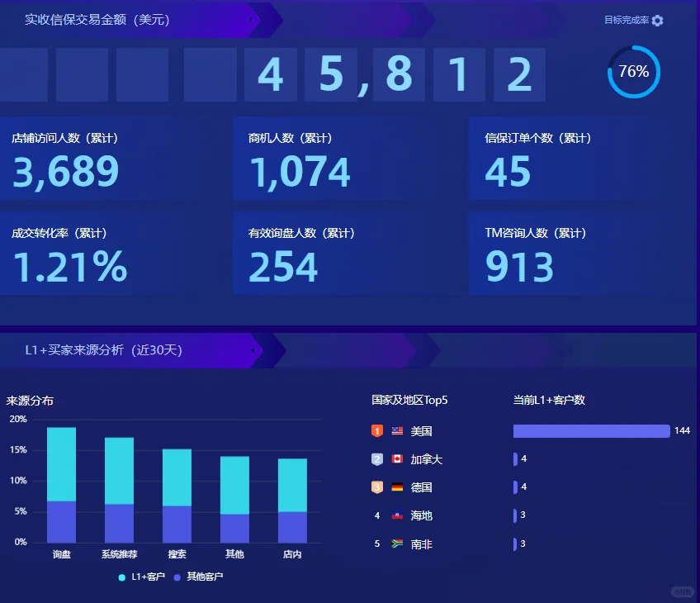
Task: Click the 20% axis tick label
Action: tap(18, 419)
